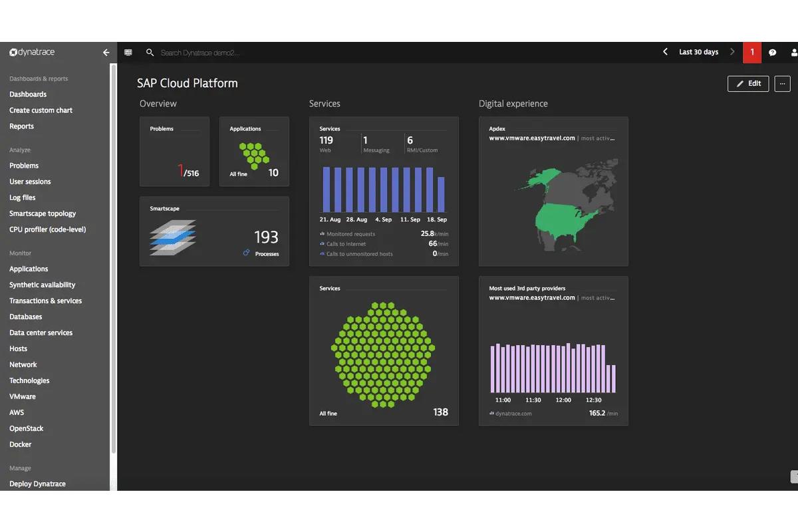Go to next timeframe with right chevron
The height and width of the screenshot is (532, 798).
click(732, 52)
